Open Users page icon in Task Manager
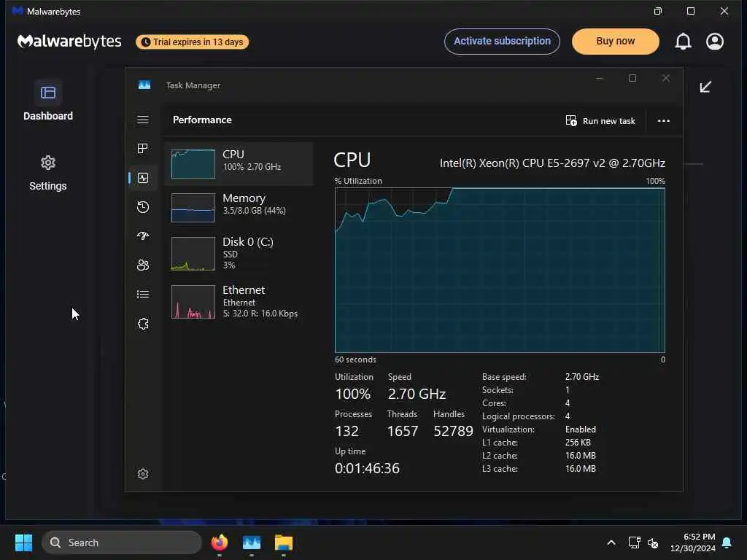Image resolution: width=747 pixels, height=560 pixels. [x=143, y=265]
